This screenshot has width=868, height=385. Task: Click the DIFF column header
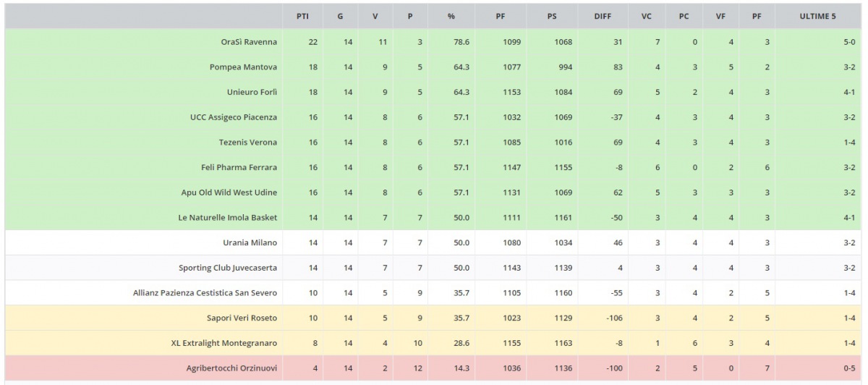coord(602,17)
